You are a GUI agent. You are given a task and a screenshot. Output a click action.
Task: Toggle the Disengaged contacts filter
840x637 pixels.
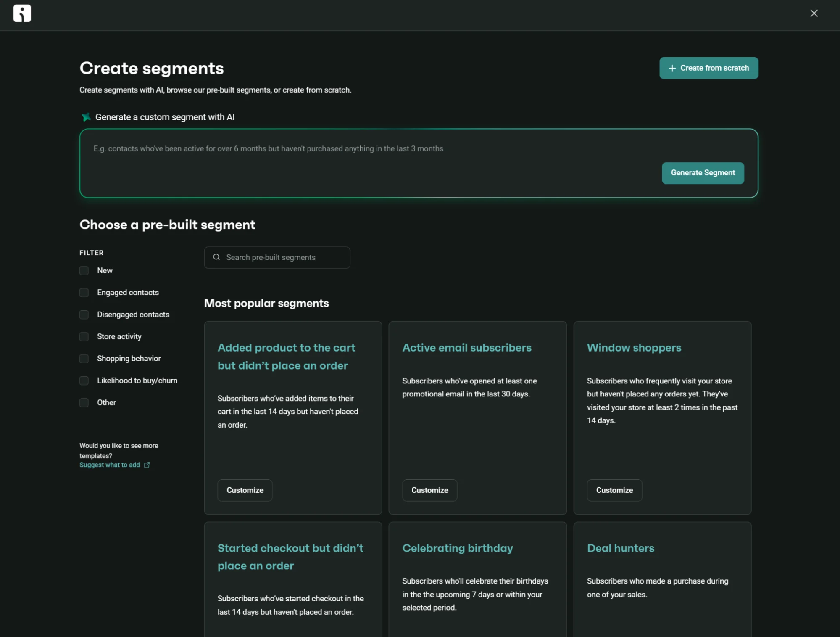pos(84,315)
